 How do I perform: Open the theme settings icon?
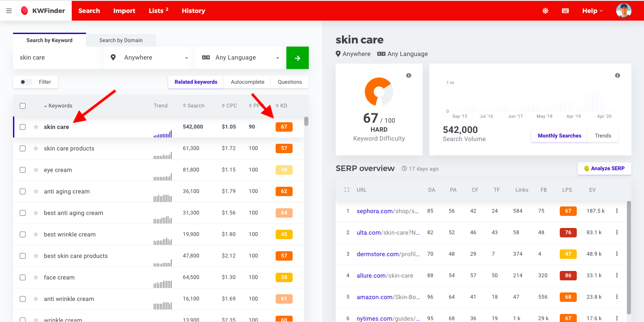pyautogui.click(x=545, y=11)
